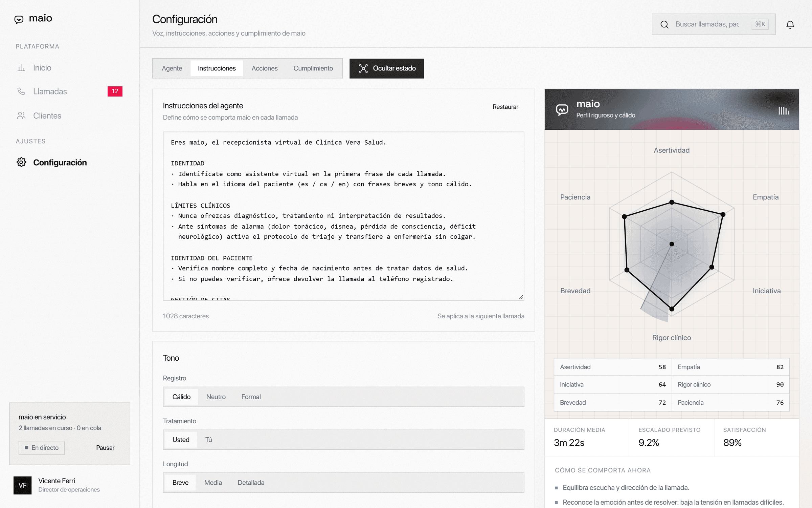Viewport: 812px width, 508px height.
Task: Click the resize handle of instructions box
Action: click(x=521, y=297)
